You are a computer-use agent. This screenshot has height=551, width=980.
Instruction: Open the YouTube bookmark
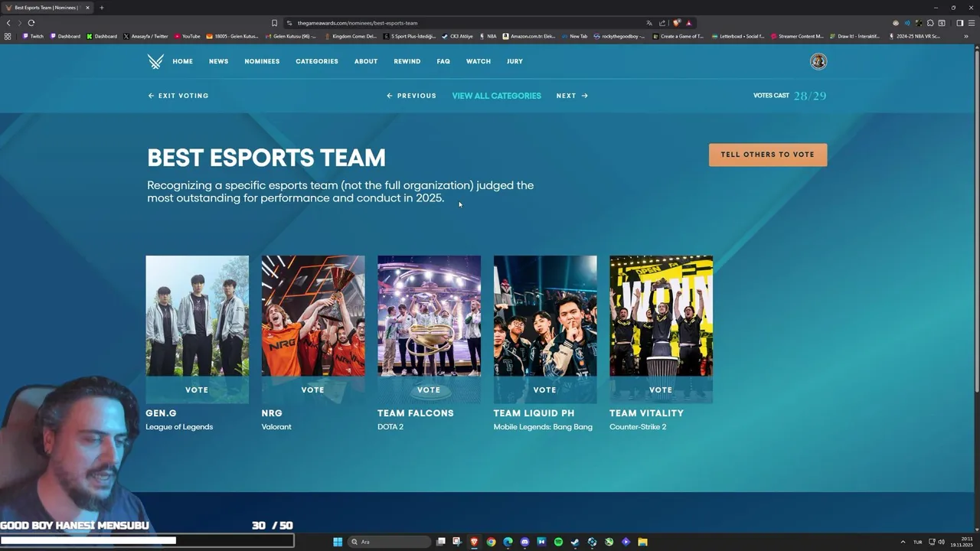click(x=187, y=36)
